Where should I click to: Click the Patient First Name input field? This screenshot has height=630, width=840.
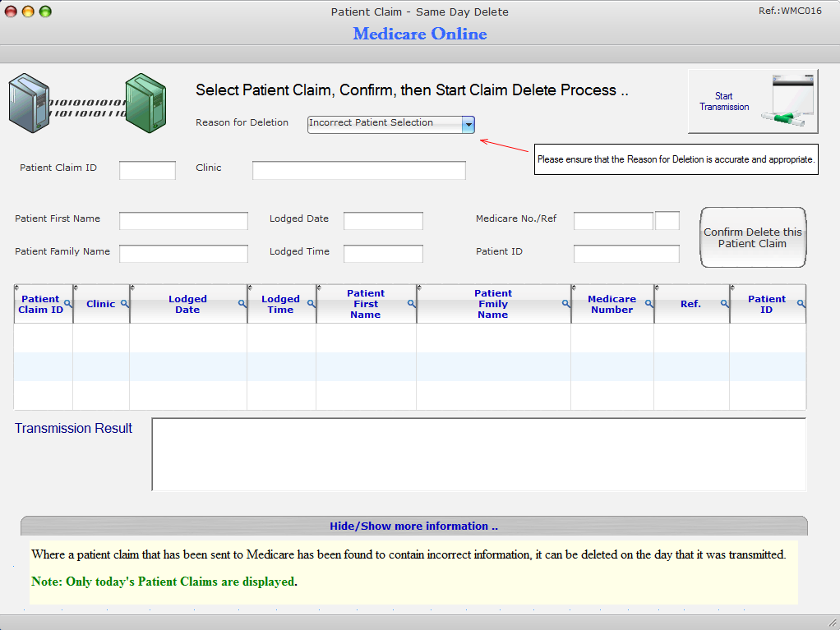[x=184, y=220]
